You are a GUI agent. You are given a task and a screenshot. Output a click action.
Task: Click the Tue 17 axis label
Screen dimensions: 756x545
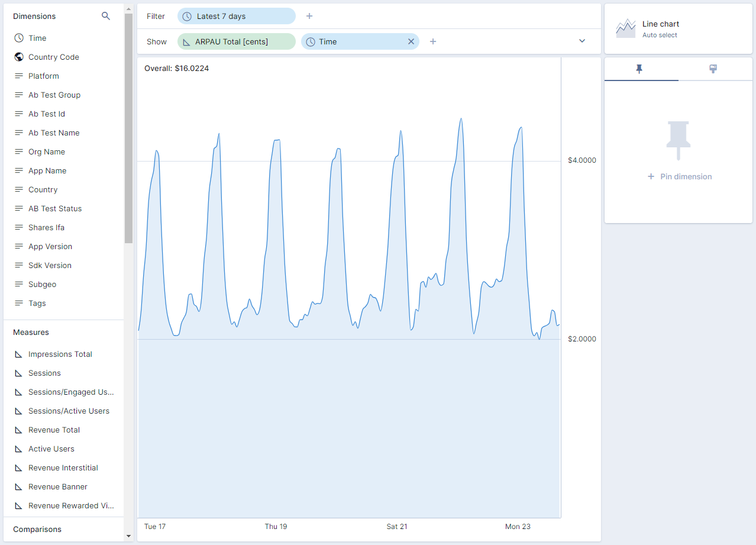tap(155, 526)
